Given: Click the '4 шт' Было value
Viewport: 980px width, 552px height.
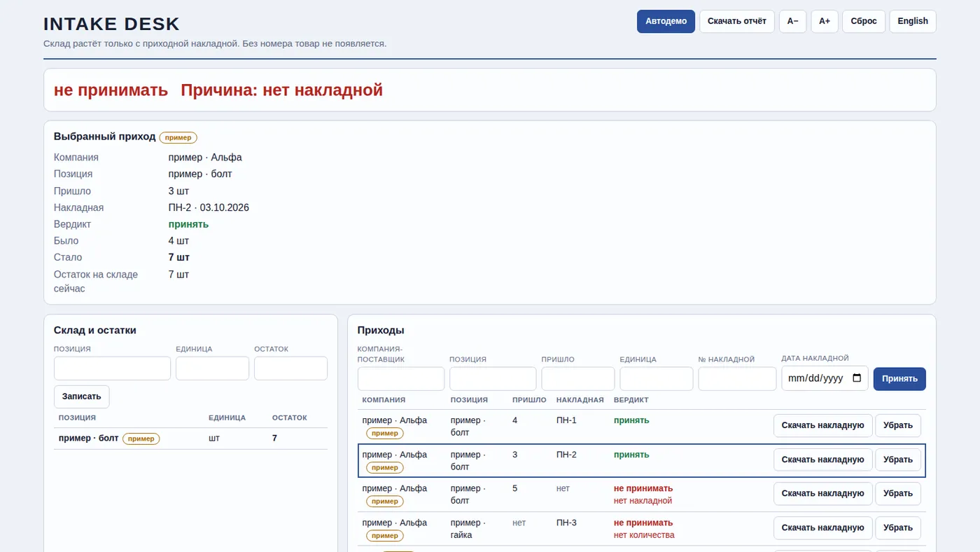Looking at the screenshot, I should (x=178, y=241).
